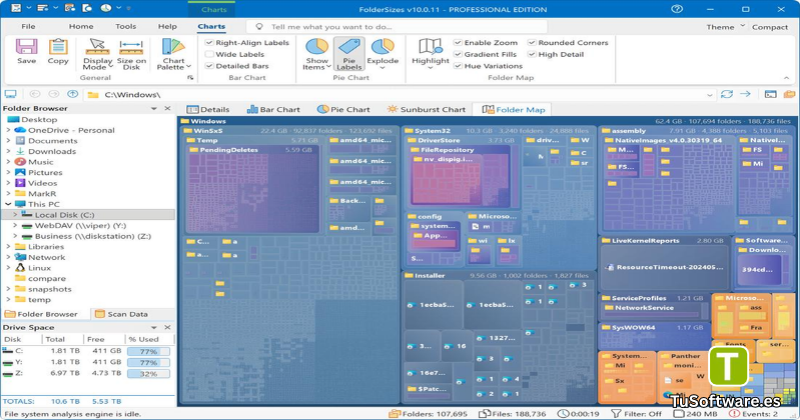Click the Up one level arrow
Screen dimensions: 800x420
coord(72,94)
